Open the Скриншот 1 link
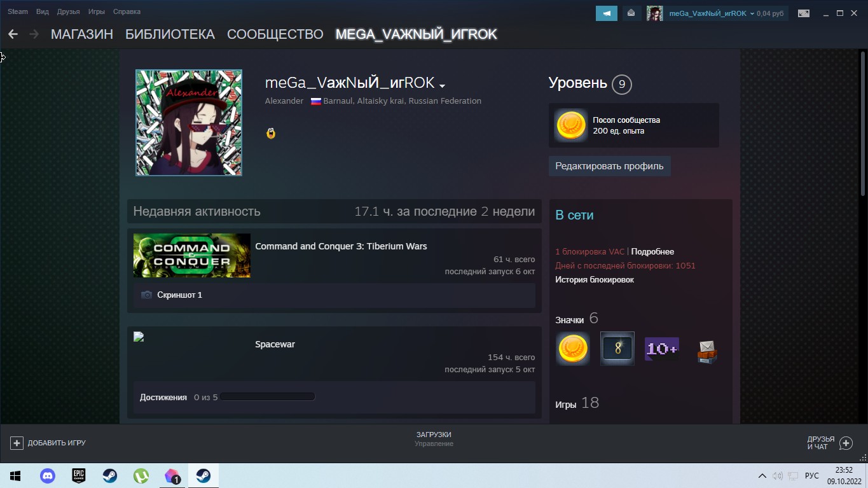Image resolution: width=868 pixels, height=488 pixels. pos(179,295)
